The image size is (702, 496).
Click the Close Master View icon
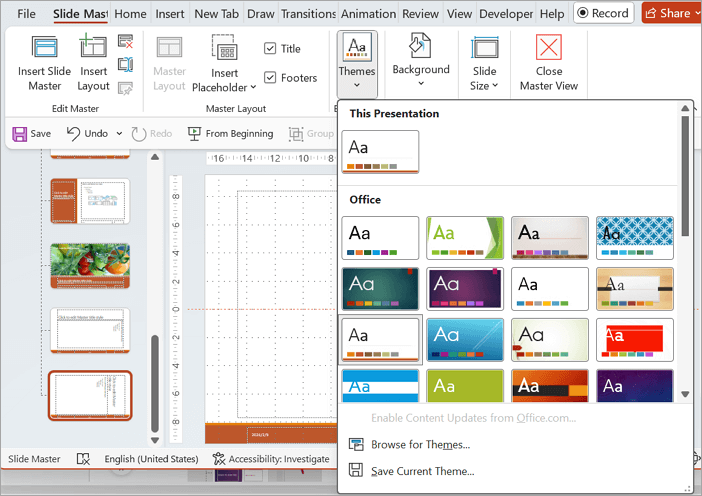point(548,48)
